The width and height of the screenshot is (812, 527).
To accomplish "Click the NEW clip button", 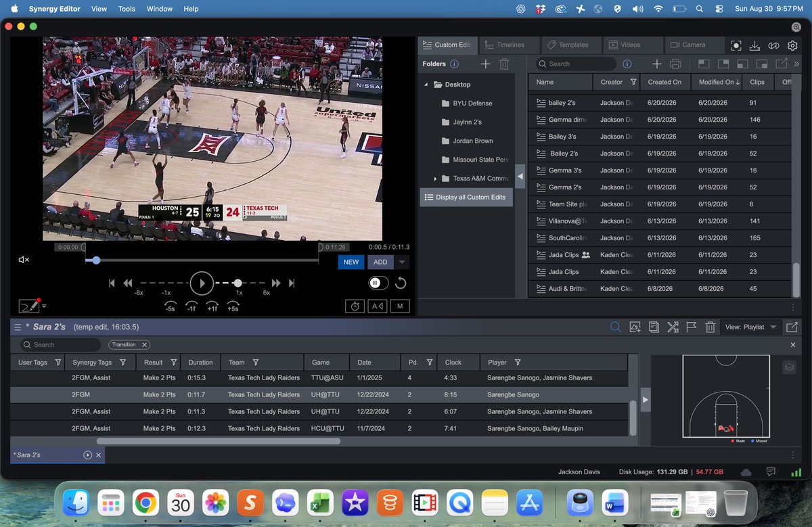I will point(351,262).
